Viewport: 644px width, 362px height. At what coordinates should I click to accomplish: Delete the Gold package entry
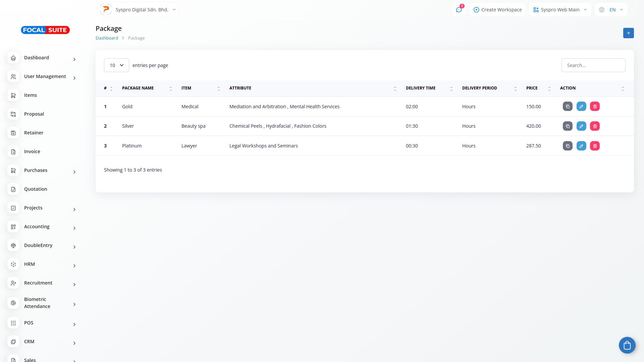point(595,107)
